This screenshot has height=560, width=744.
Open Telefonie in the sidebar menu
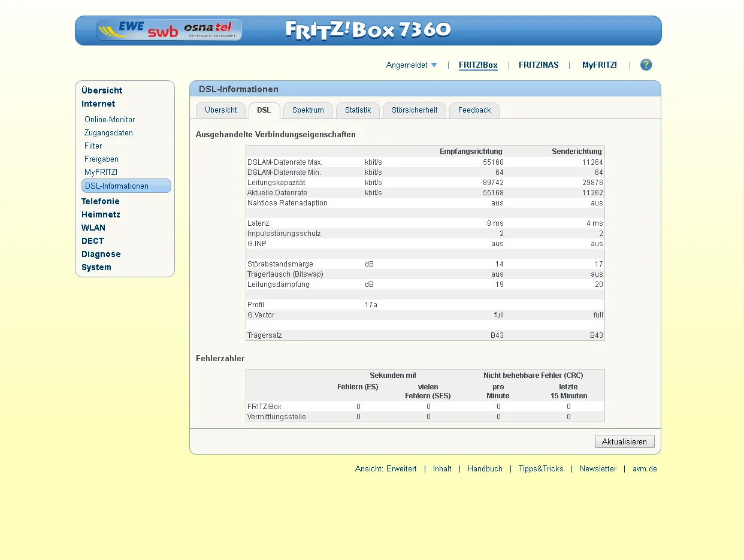pos(101,201)
